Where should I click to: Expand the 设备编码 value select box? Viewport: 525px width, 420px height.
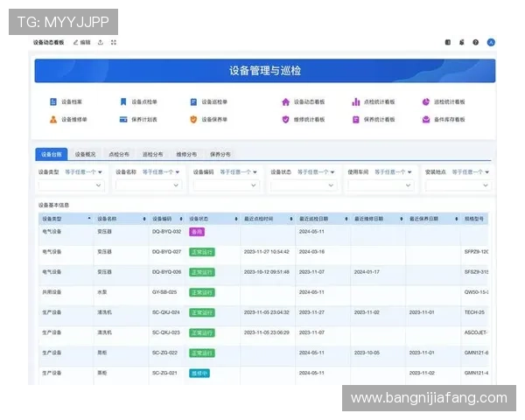(227, 185)
